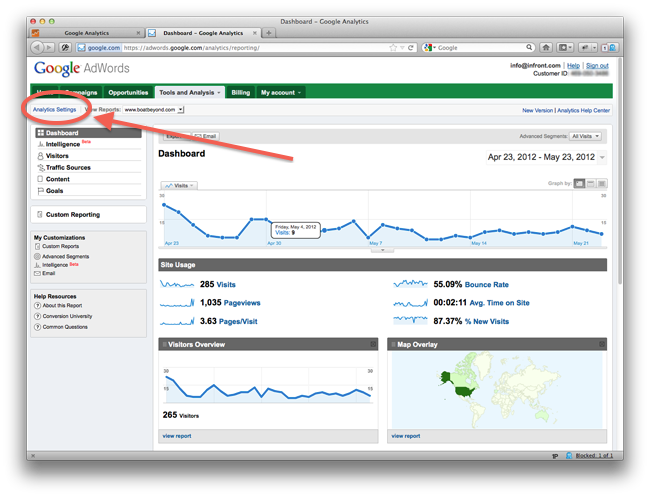Viewport: 650px width, 497px height.
Task: Click view report under Visitors Overview
Action: click(x=177, y=436)
